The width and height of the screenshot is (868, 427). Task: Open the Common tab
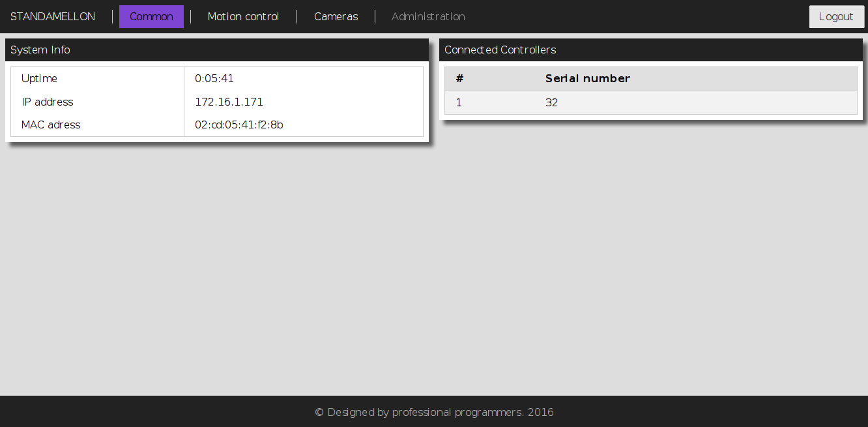point(151,17)
